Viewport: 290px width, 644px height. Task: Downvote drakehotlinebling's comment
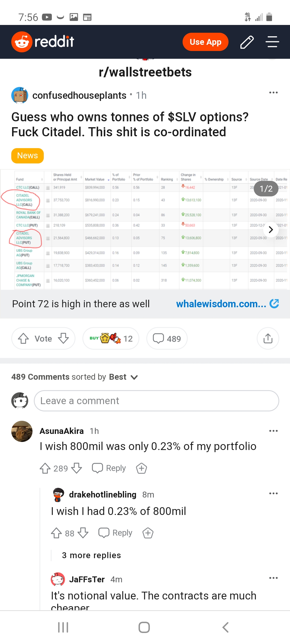click(x=83, y=533)
